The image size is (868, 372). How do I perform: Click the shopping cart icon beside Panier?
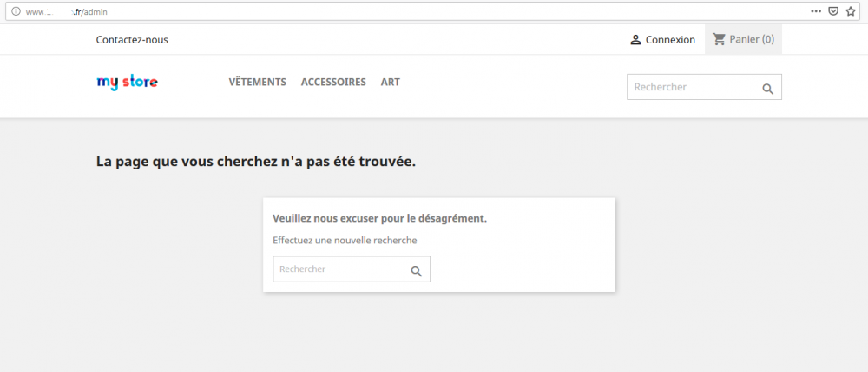pyautogui.click(x=719, y=39)
